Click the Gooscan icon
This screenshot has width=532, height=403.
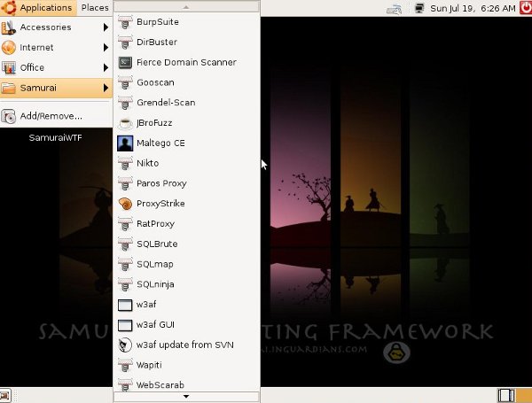[125, 82]
